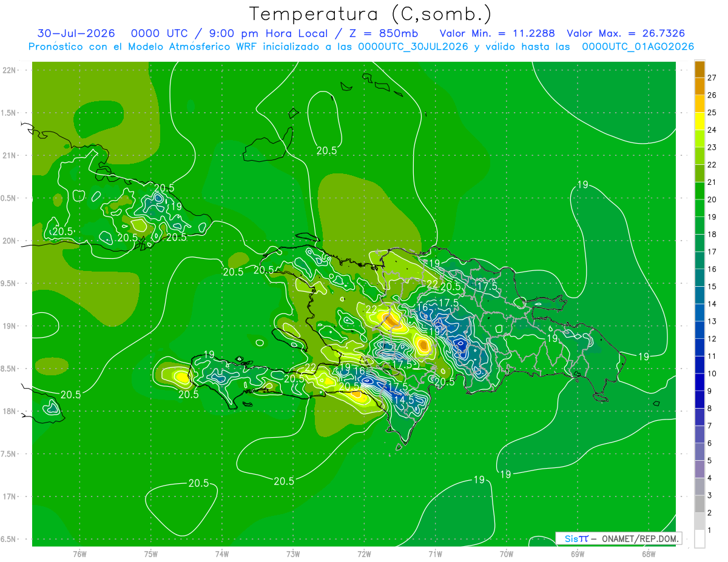Click the color scale label '25'
The width and height of the screenshot is (728, 562).
pyautogui.click(x=712, y=112)
